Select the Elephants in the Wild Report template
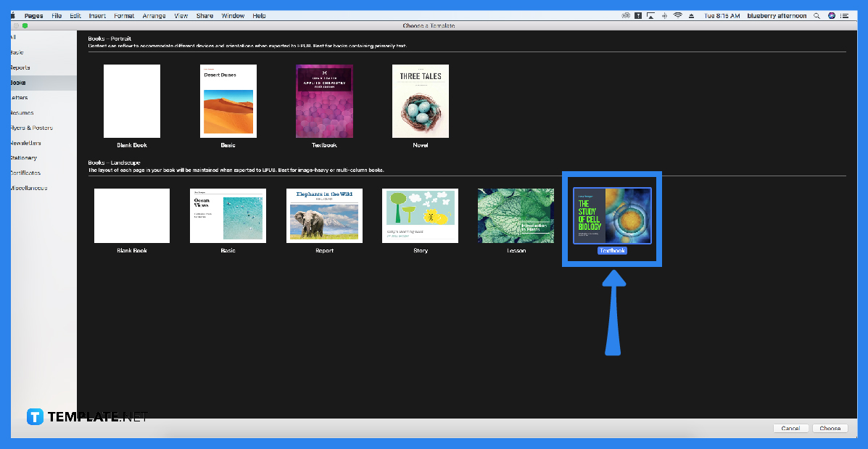The width and height of the screenshot is (868, 449). pyautogui.click(x=324, y=215)
